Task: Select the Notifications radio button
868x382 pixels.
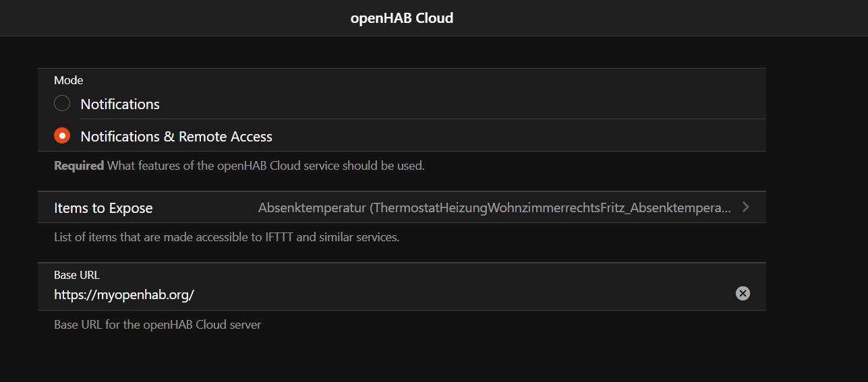Action: coord(62,104)
